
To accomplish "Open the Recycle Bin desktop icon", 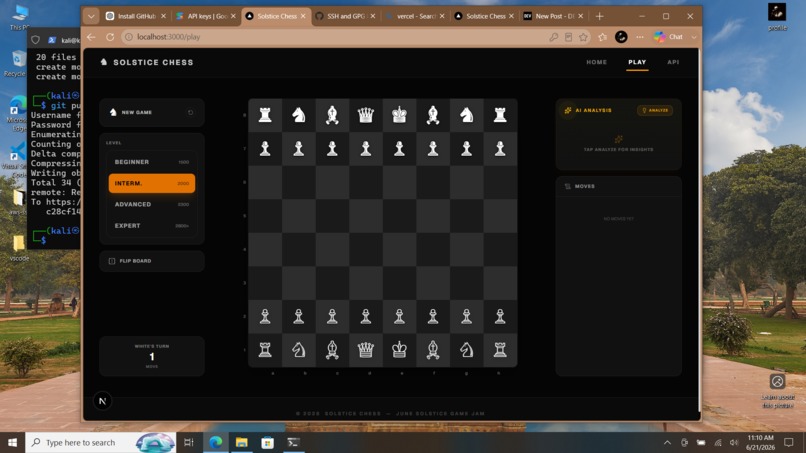I will 17,64.
